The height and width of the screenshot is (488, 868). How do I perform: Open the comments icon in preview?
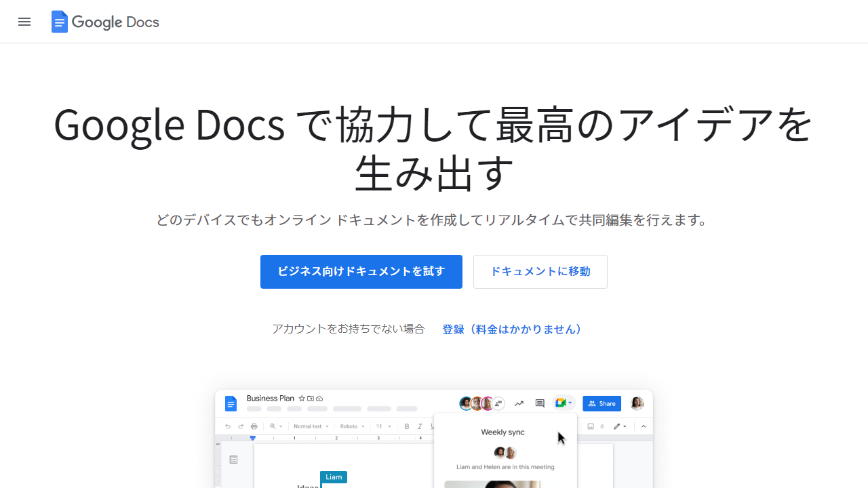pyautogui.click(x=540, y=403)
